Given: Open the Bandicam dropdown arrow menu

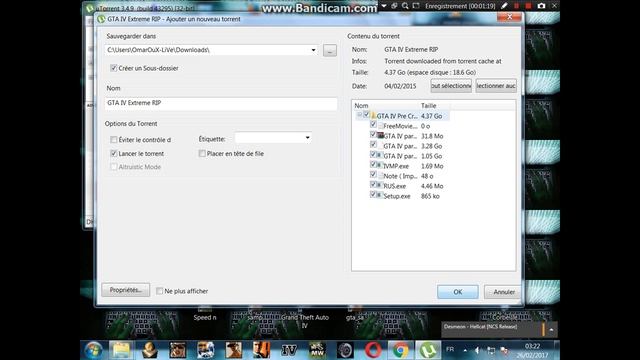Looking at the screenshot, I should click(x=384, y=6).
